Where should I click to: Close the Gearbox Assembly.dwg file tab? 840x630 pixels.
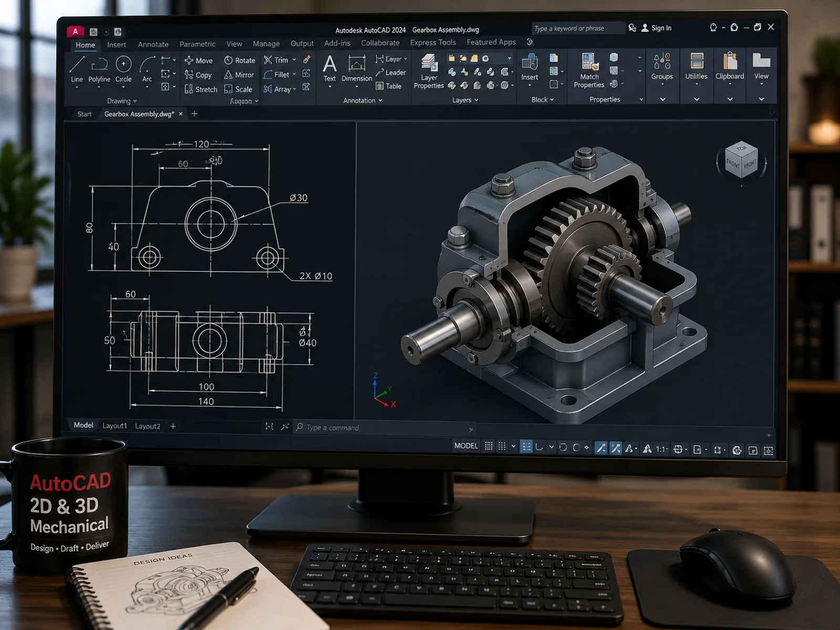(181, 113)
